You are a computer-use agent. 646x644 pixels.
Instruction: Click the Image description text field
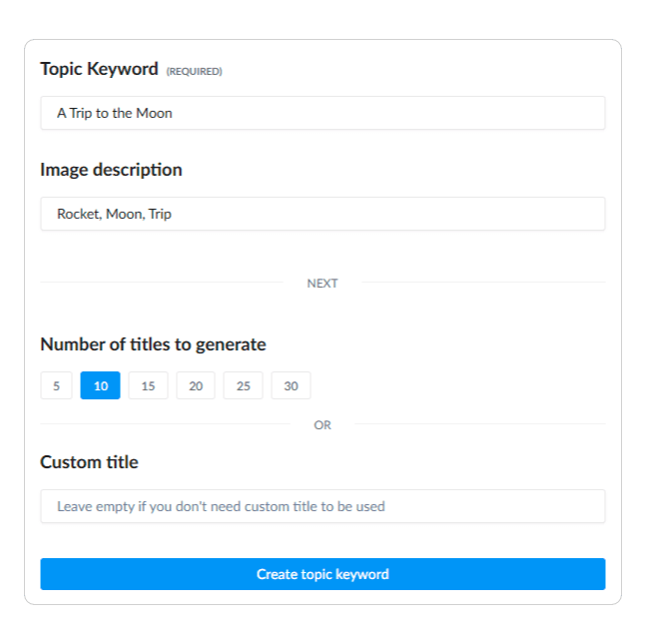323,214
